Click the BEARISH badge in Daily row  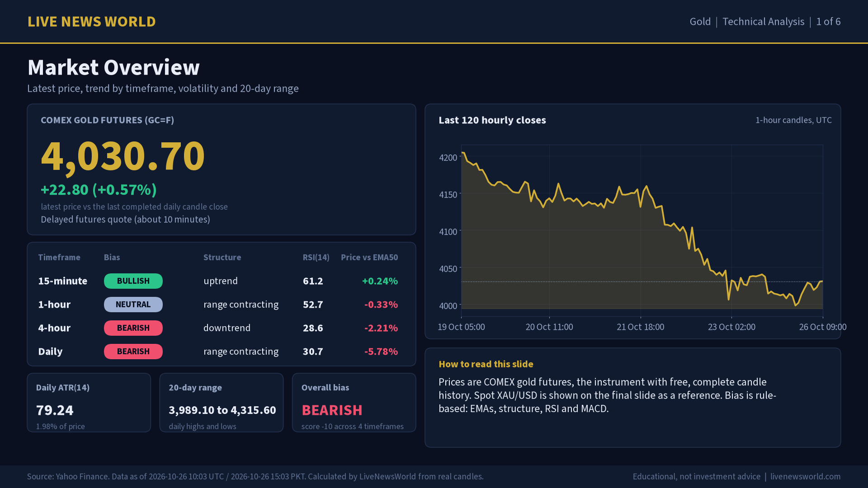133,352
